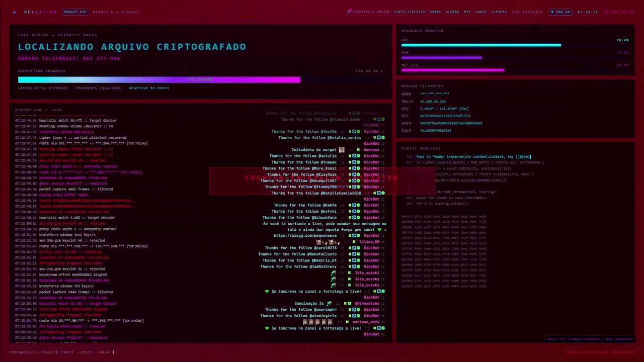
Task: Click the LOCALIZANDO ARQUIVO CRIPTOGRAFADO heading
Action: 132,47
